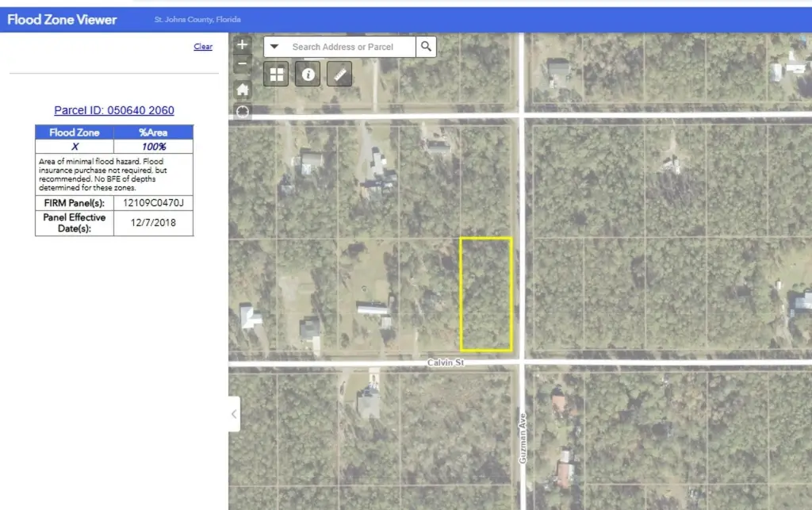
Task: Select FIRM panel number 12109C0470J
Action: (153, 203)
